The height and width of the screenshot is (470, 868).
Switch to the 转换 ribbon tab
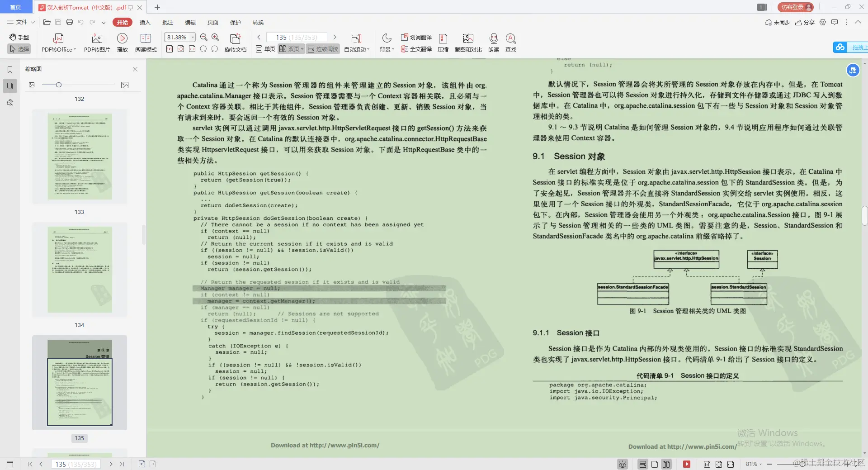pos(259,22)
